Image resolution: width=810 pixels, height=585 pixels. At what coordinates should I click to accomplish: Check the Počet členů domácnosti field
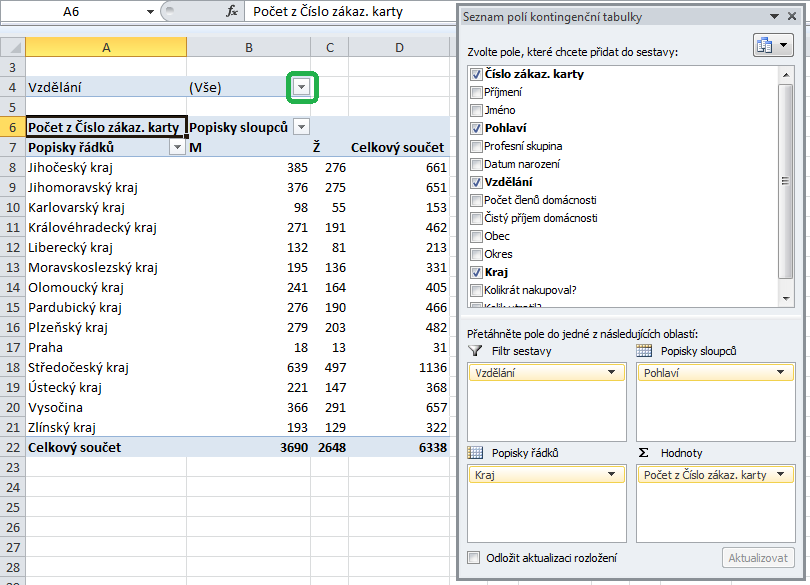476,201
